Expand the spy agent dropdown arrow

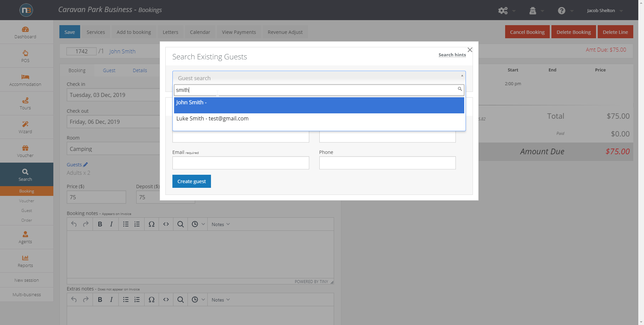pos(542,11)
